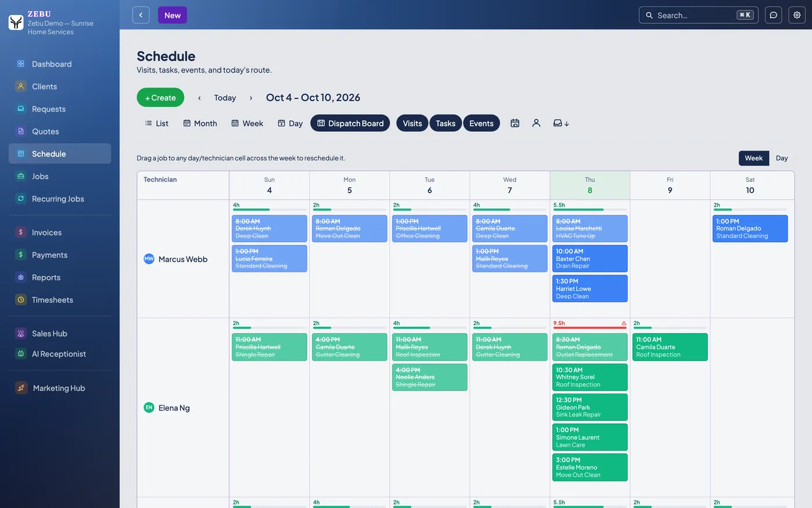This screenshot has width=812, height=508.
Task: Select the Month view tab
Action: pyautogui.click(x=200, y=123)
